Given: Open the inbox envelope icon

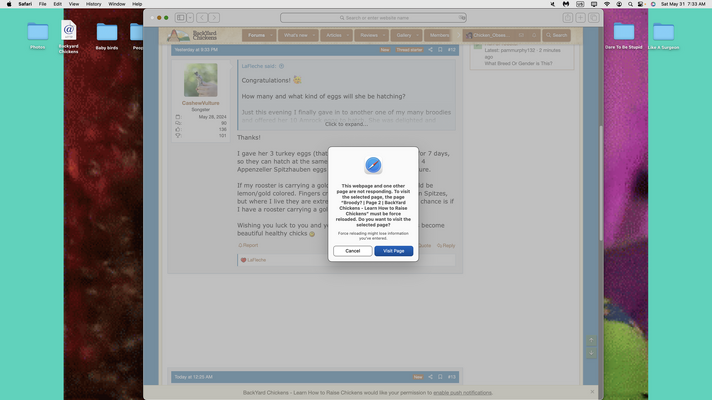Looking at the screenshot, I should [521, 35].
